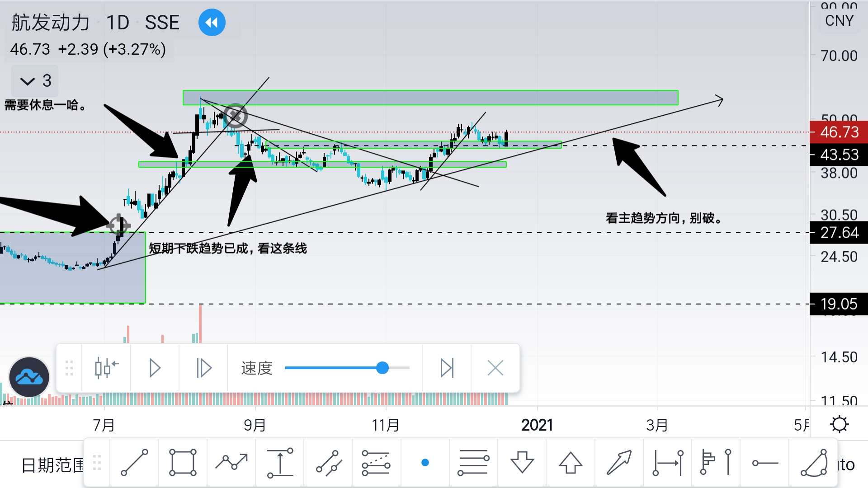The height and width of the screenshot is (488, 868).
Task: Change the 1D interval label
Action: pos(118,23)
